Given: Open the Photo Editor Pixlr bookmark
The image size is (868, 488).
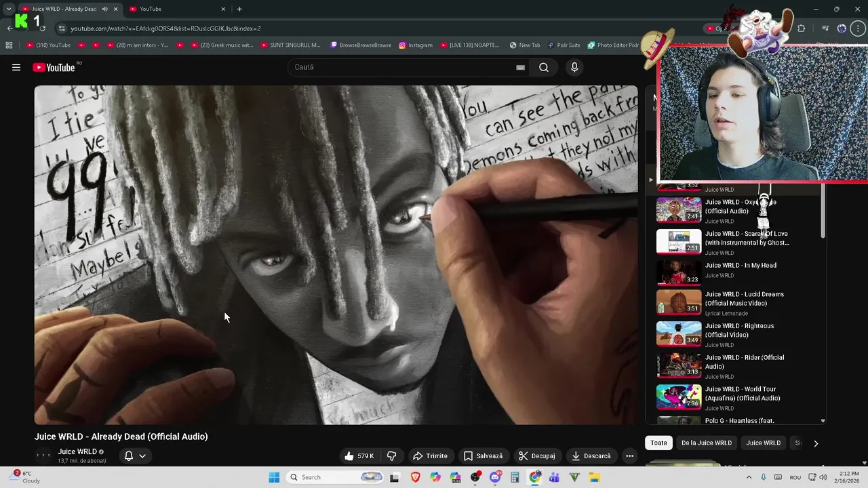Looking at the screenshot, I should pos(613,45).
